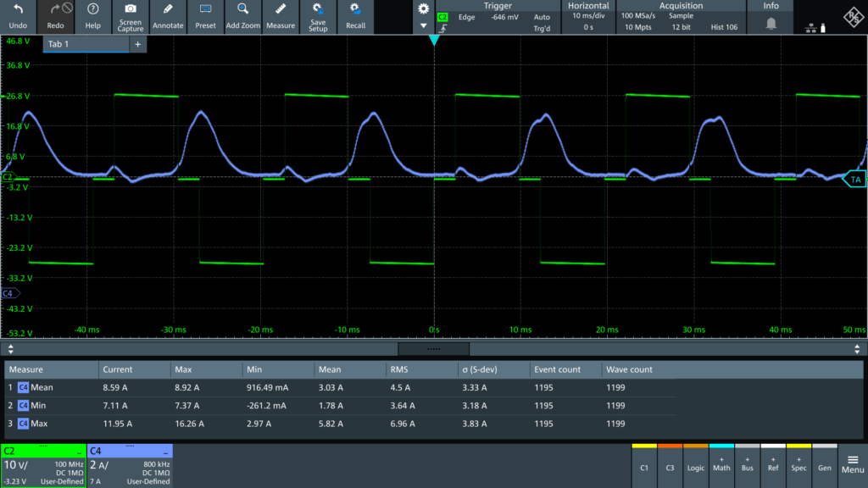The image size is (868, 488).
Task: Take a Screen Capture
Action: pos(131,8)
